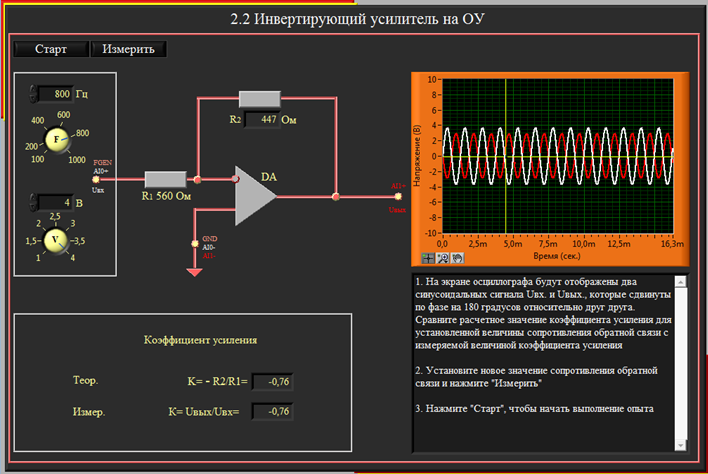Click the frequency stepper arrows beside 800

point(33,94)
